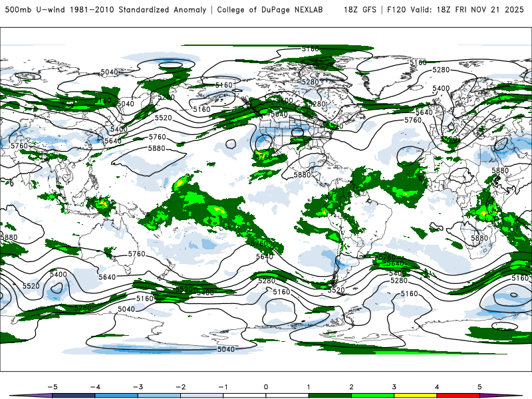Click the "4" colorbar label
This screenshot has height=399, width=532.
coord(437,387)
